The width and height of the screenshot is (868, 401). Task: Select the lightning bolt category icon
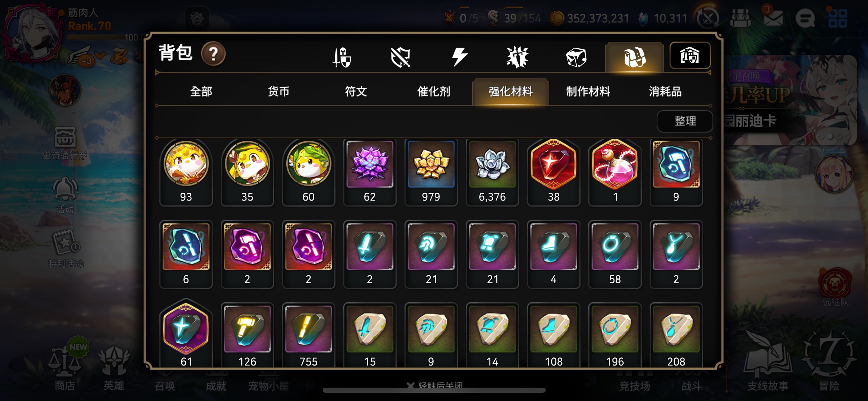click(x=459, y=57)
